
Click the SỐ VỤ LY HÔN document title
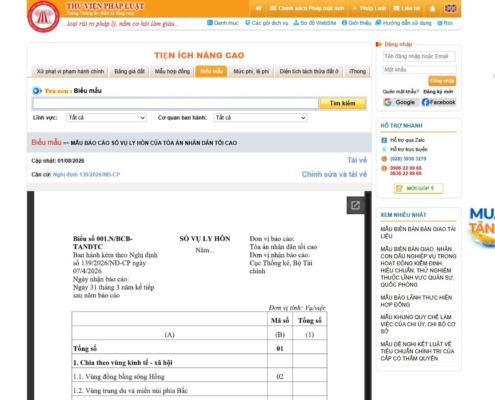point(205,239)
